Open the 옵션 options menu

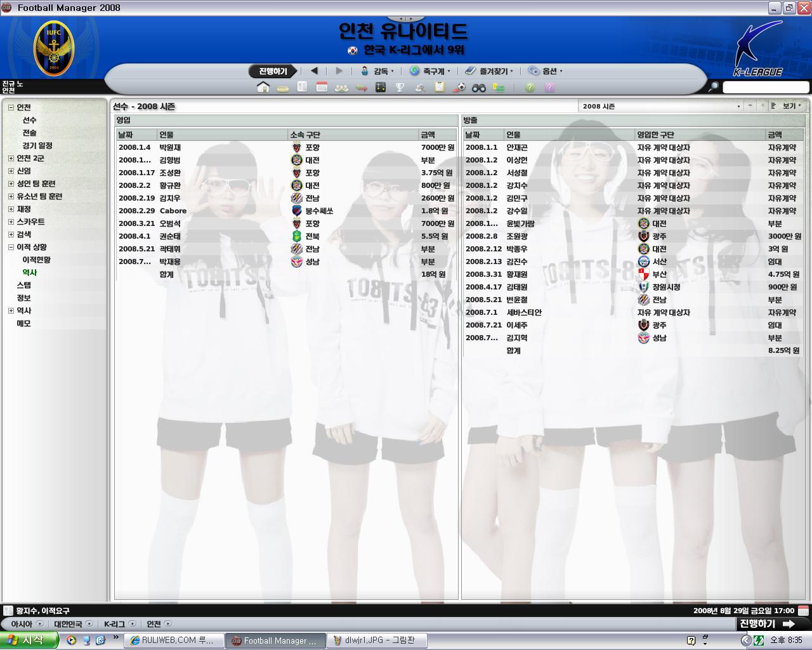546,71
